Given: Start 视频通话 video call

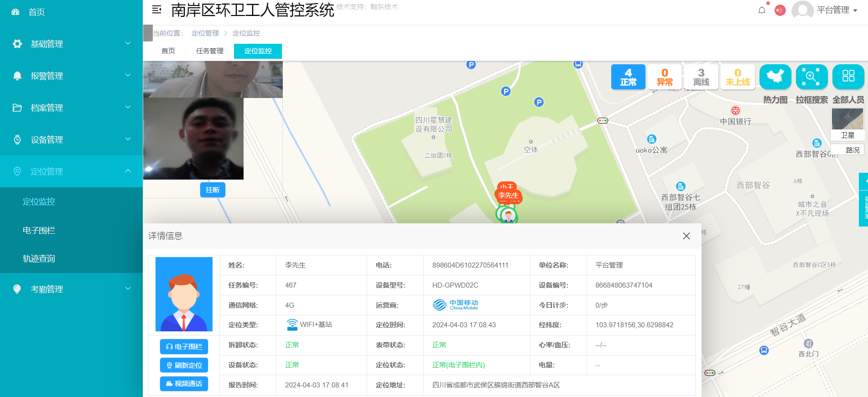Looking at the screenshot, I should pyautogui.click(x=184, y=384).
